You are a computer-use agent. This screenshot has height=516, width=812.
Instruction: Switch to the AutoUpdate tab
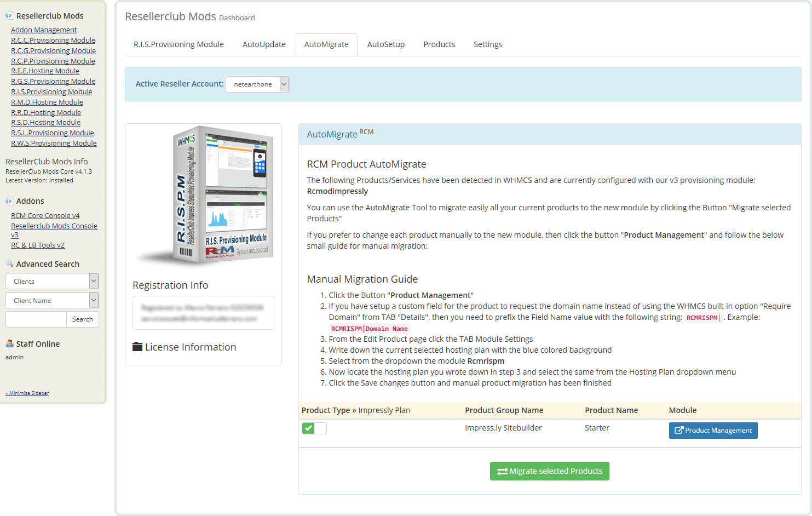[264, 44]
